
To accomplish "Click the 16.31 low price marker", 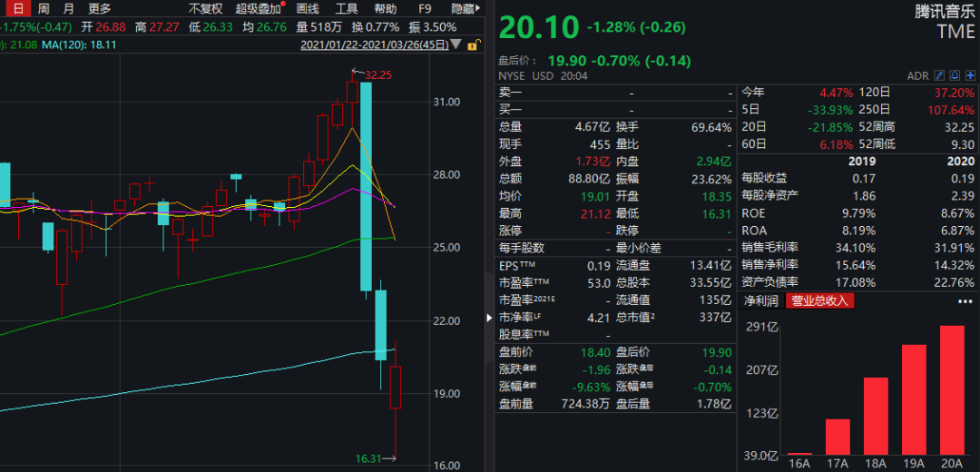I will [x=368, y=459].
